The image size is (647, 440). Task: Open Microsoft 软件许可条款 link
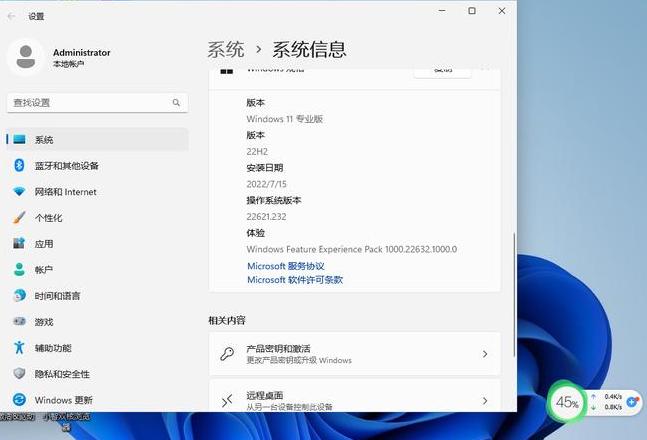click(x=295, y=280)
